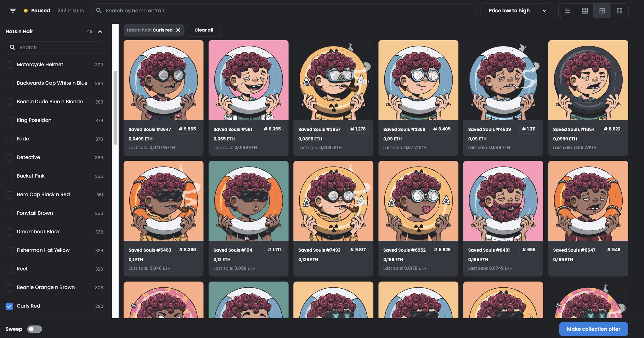Check the King Poseidon filter
The height and width of the screenshot is (338, 644).
[x=9, y=120]
